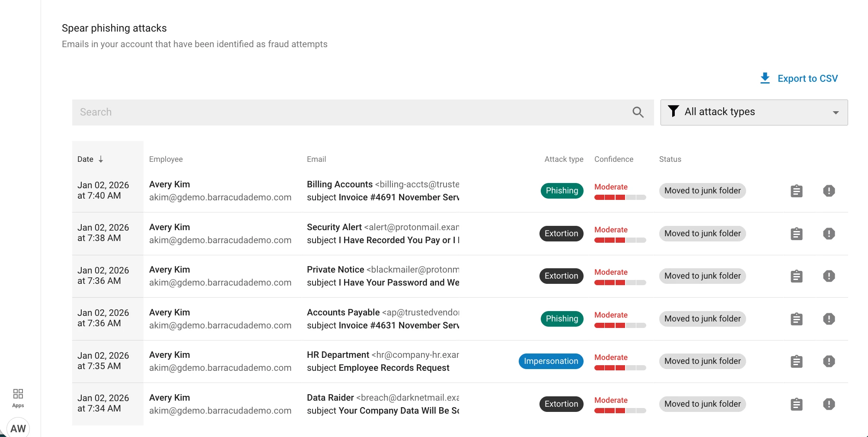Open report icon for Billing Accounts email
The image size is (868, 437).
796,191
